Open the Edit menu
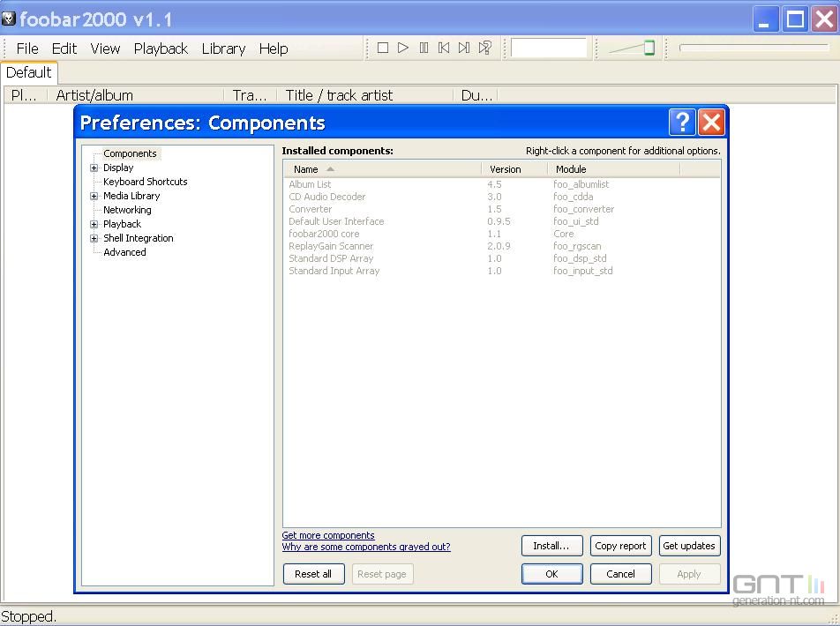The image size is (840, 626). [64, 48]
